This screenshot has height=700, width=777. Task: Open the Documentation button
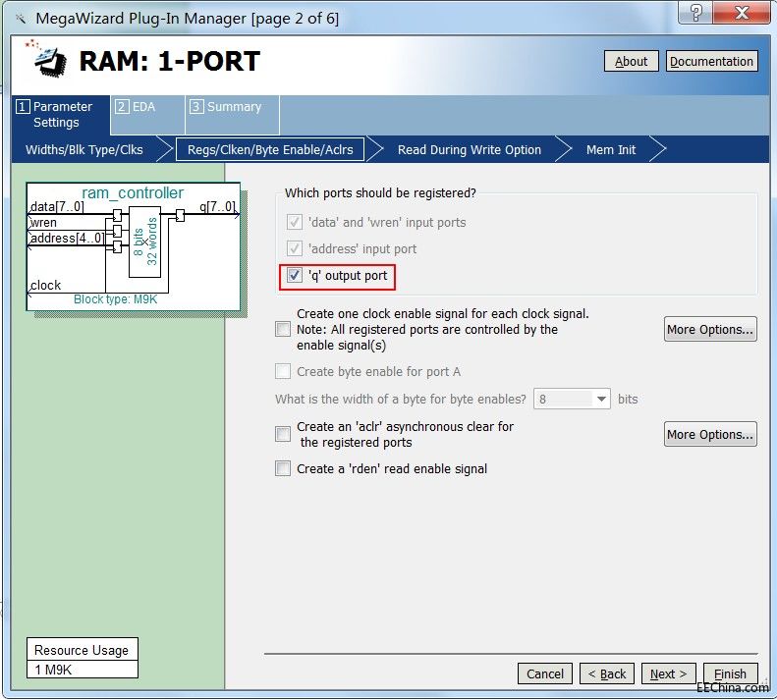tap(711, 61)
